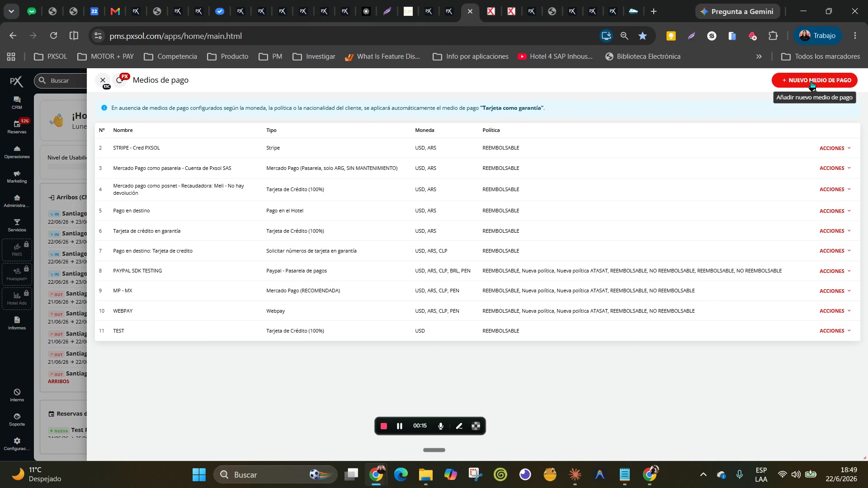Open locked RMS module icon
This screenshot has height=488, width=868.
(x=17, y=249)
